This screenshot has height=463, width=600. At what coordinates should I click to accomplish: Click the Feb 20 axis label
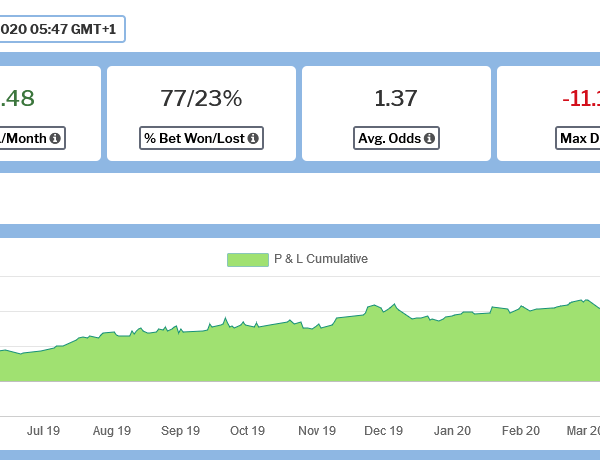[520, 431]
